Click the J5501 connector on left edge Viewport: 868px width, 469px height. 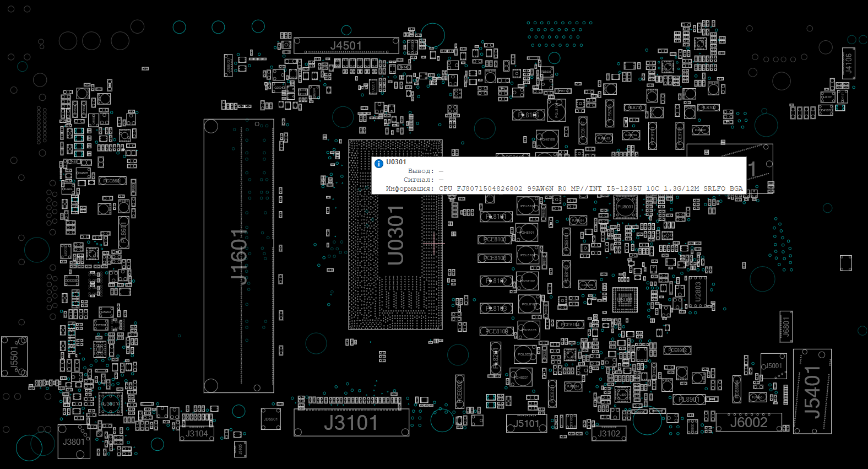14,357
